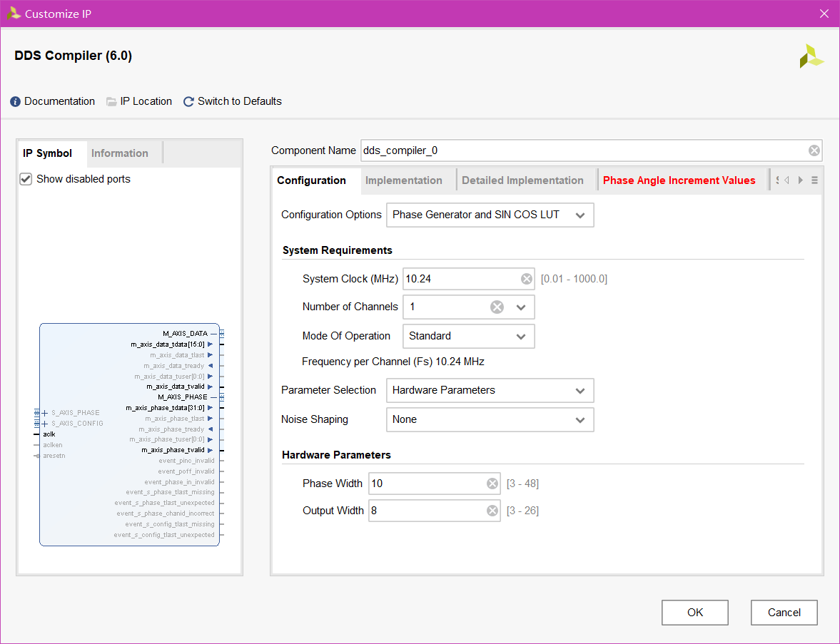Open Phase Angle Increment Values tab

click(x=679, y=181)
